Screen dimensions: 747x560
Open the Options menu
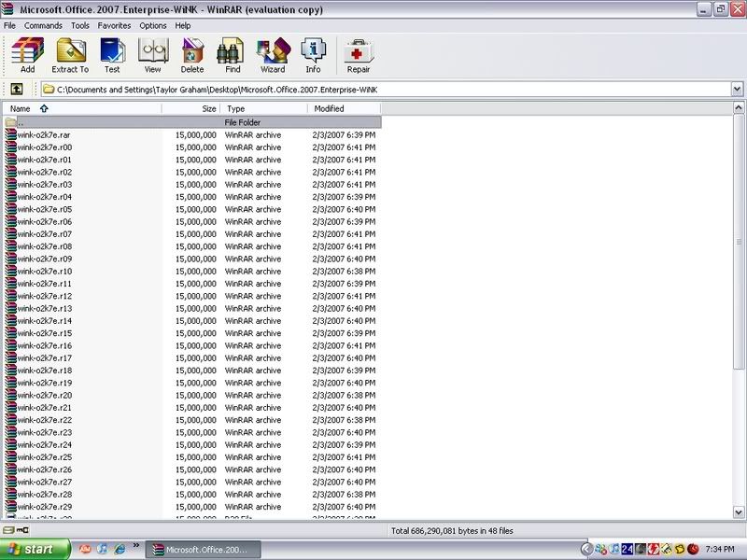tap(153, 26)
